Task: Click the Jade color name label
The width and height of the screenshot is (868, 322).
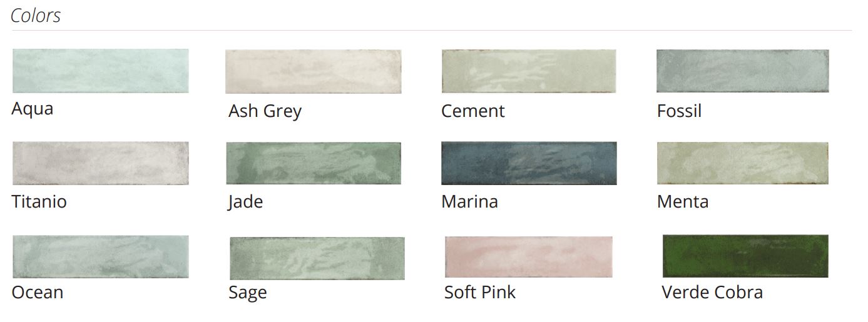Action: pyautogui.click(x=246, y=202)
